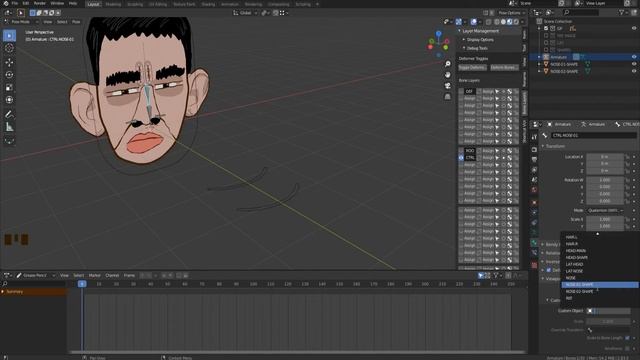Click the Blender logo icon

[6, 3]
